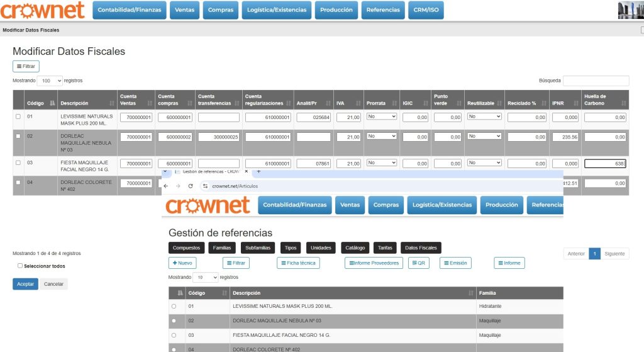
Task: Check the row 03 FIESTA MAQUILLAJE checkbox
Action: pyautogui.click(x=18, y=162)
